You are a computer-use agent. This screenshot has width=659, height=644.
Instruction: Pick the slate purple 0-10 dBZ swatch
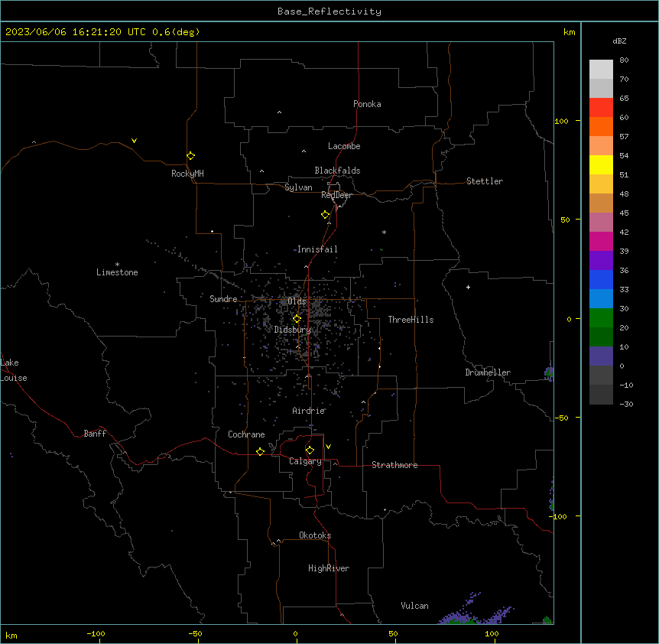pyautogui.click(x=601, y=356)
